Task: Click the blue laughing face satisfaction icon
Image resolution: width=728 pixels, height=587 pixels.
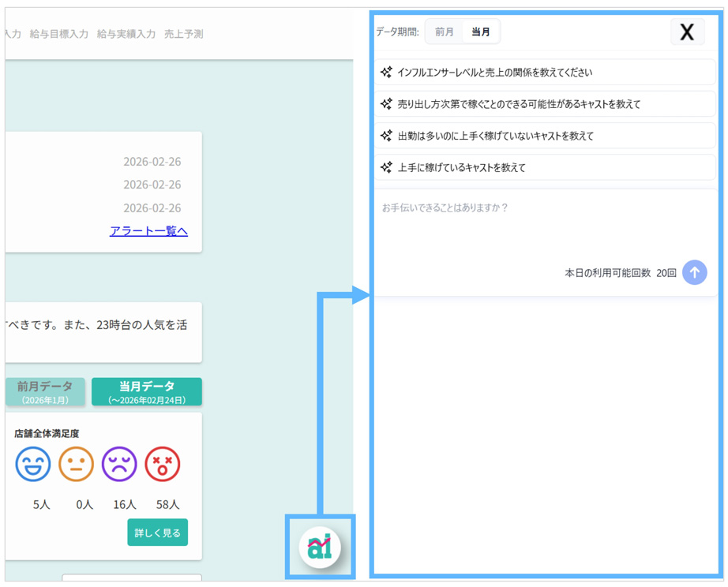Action: click(x=33, y=464)
